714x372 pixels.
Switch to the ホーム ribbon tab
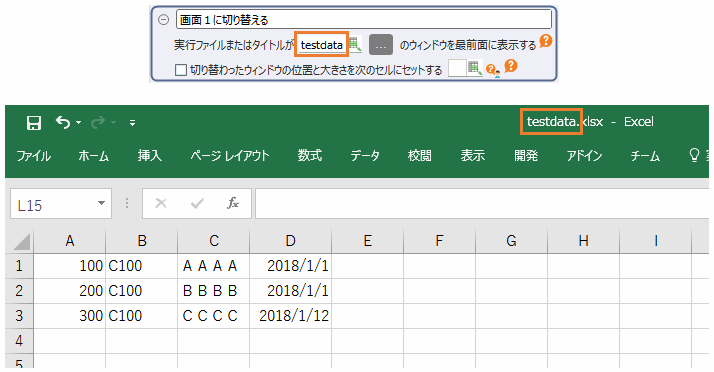click(x=94, y=156)
